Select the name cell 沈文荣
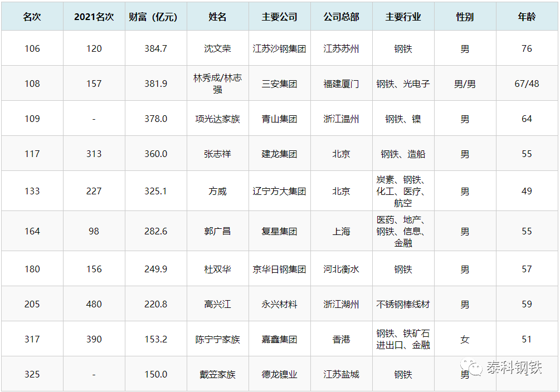Viewport: 560px width, 392px height. [217, 48]
